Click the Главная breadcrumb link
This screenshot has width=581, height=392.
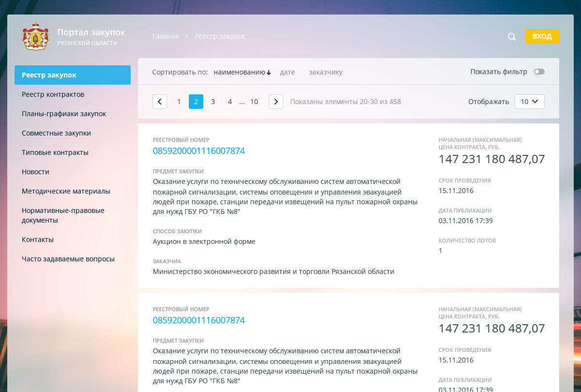(166, 36)
